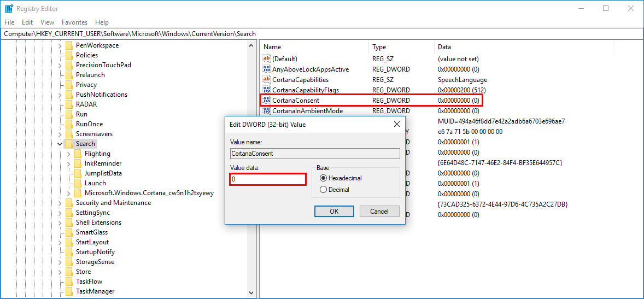644x299 pixels.
Task: Click the Prelaunch folder icon
Action: point(69,75)
